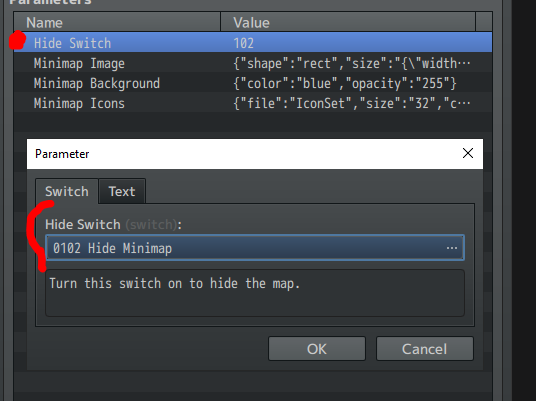This screenshot has width=536, height=401.
Task: Select the Minimap Image parameter row
Action: [x=253, y=63]
